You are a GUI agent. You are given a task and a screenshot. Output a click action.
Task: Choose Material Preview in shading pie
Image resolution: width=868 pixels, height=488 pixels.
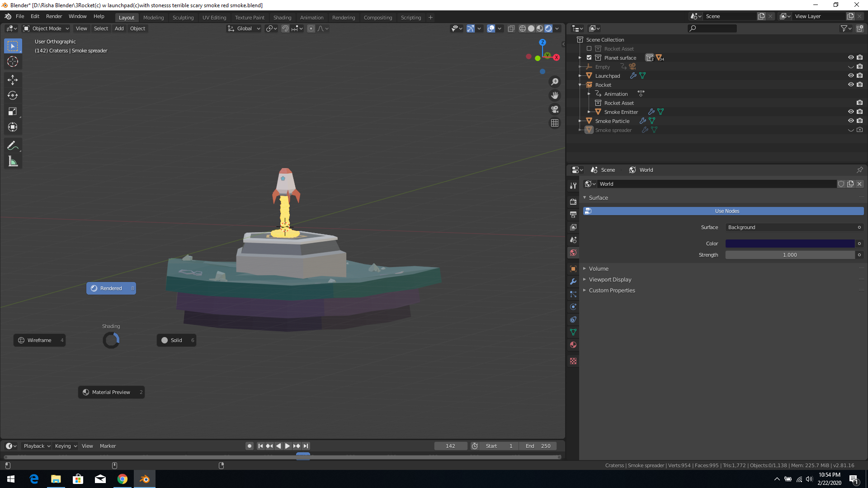pyautogui.click(x=111, y=392)
